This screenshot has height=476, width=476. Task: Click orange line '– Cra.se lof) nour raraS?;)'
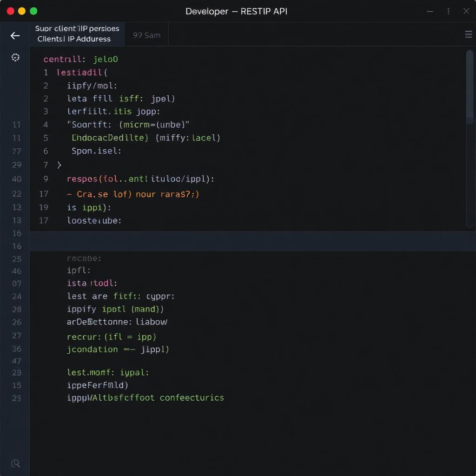tap(133, 194)
